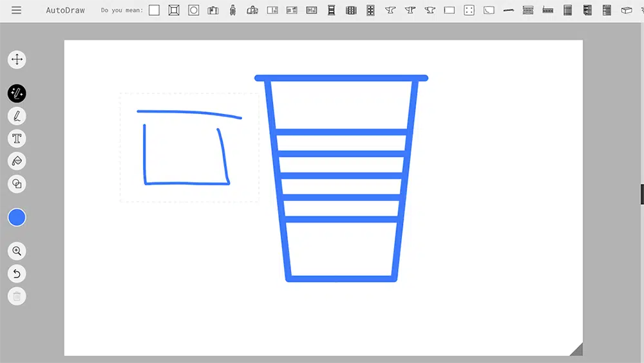This screenshot has height=363, width=644.
Task: Click the hand-drawn square sketch
Action: pos(187,151)
